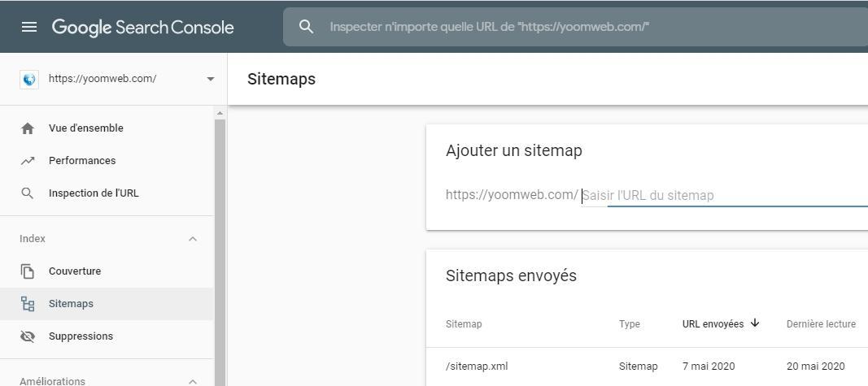Click the Vue d'ensemble home icon
This screenshot has width=868, height=386.
[x=28, y=128]
